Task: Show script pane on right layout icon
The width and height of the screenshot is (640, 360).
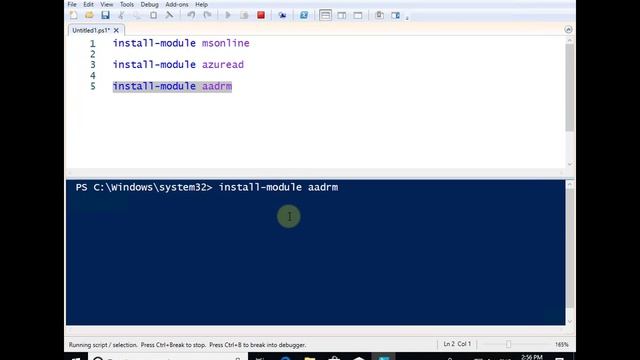Action: [342, 16]
